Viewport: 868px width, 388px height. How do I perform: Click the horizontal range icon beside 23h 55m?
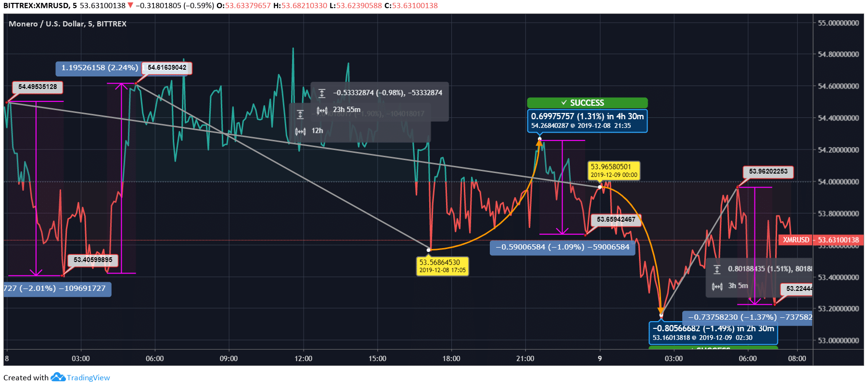(322, 110)
